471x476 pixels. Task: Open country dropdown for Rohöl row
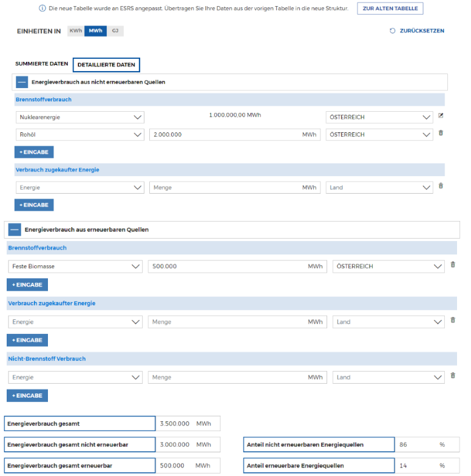[379, 135]
